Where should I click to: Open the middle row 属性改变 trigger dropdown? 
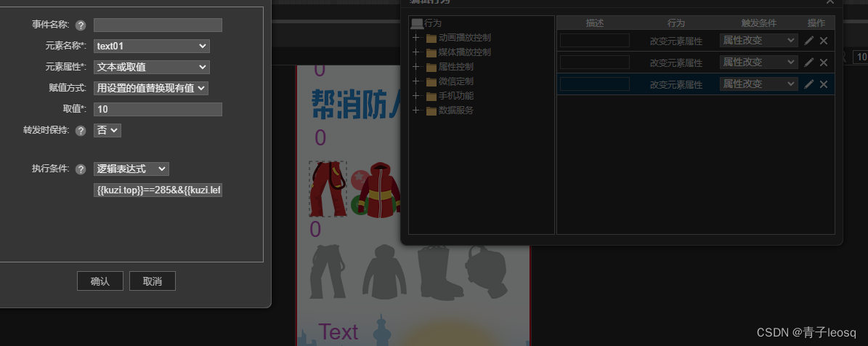tap(759, 62)
